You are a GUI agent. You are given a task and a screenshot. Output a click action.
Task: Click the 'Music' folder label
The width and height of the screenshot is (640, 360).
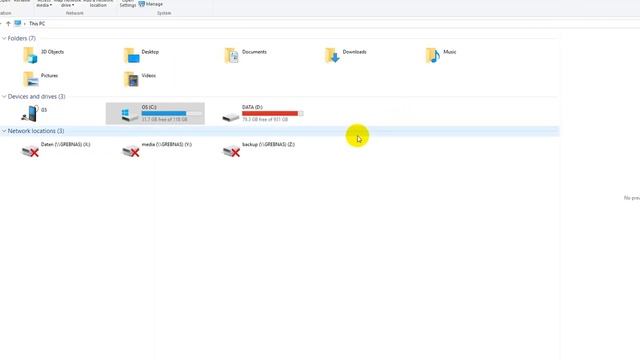(x=450, y=52)
